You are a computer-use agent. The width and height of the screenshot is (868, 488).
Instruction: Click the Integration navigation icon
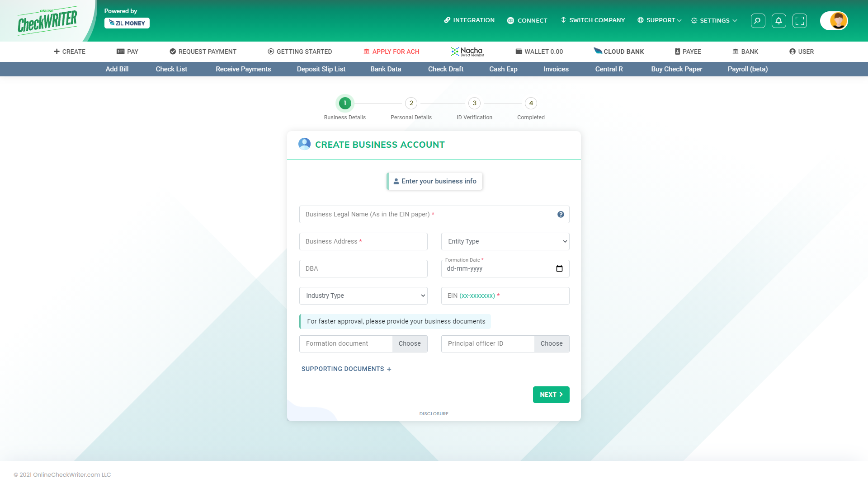coord(448,20)
